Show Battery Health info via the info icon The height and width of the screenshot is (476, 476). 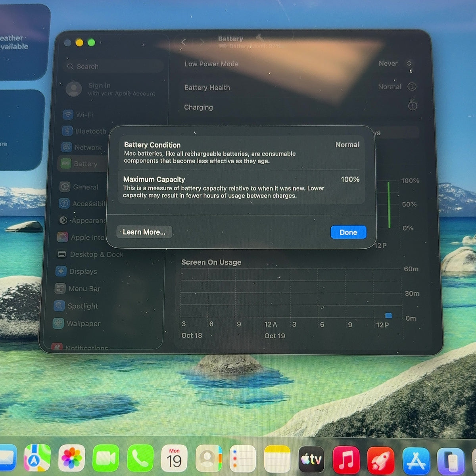(x=412, y=86)
